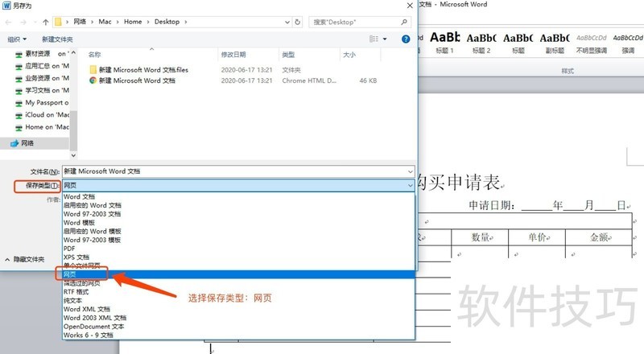Select the 网络 network icon in sidebar
Screen dimensions: 644x354
(x=14, y=143)
